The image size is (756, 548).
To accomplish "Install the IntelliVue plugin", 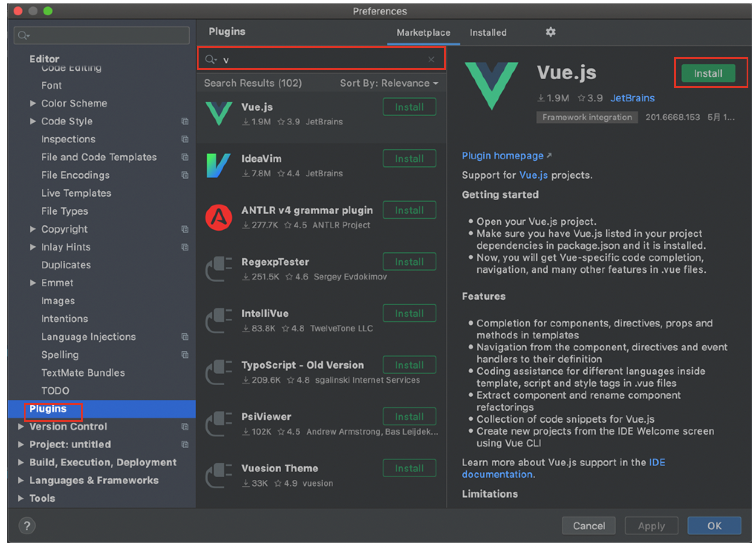I will (409, 313).
